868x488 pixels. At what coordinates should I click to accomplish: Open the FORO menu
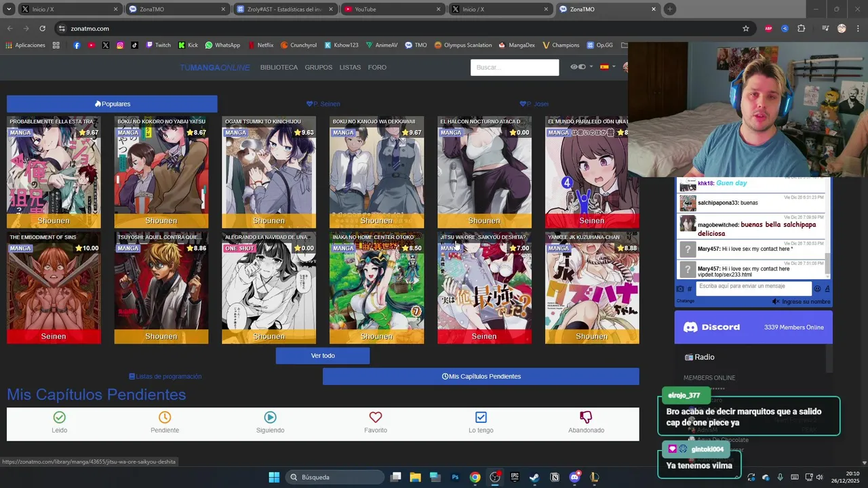pyautogui.click(x=377, y=68)
